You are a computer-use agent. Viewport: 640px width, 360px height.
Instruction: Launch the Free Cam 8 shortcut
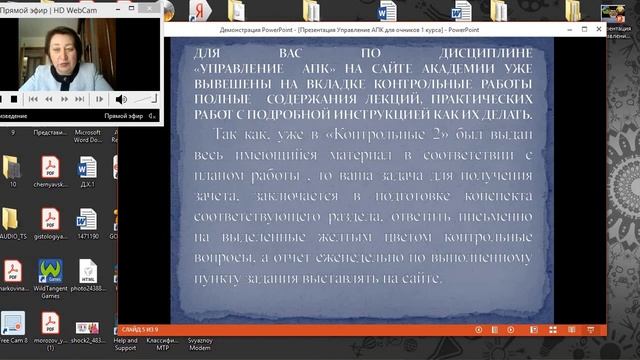(x=13, y=327)
